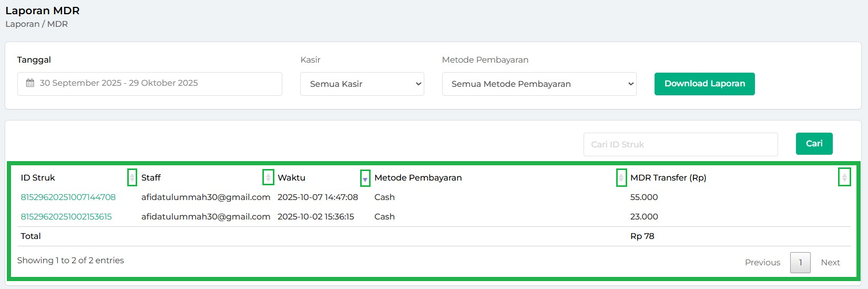Click the Waktu column header text
The width and height of the screenshot is (868, 289).
coord(291,178)
